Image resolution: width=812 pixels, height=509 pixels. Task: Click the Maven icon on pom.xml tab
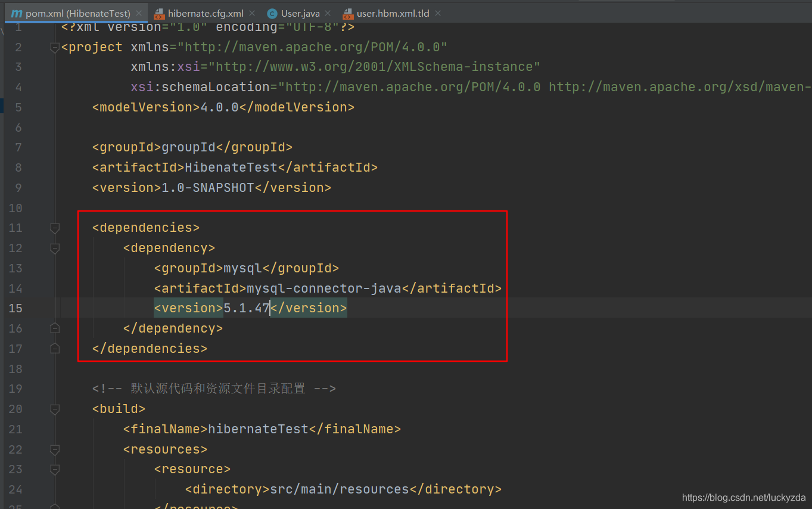[x=17, y=13]
